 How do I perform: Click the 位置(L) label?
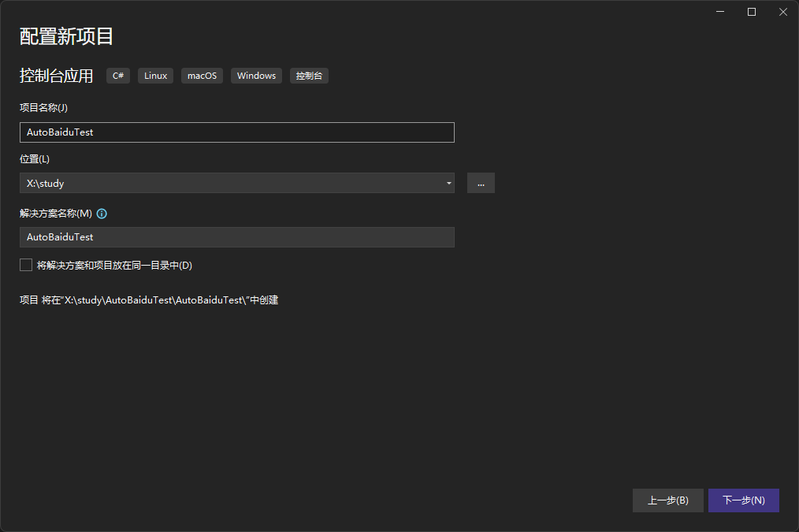[x=35, y=159]
